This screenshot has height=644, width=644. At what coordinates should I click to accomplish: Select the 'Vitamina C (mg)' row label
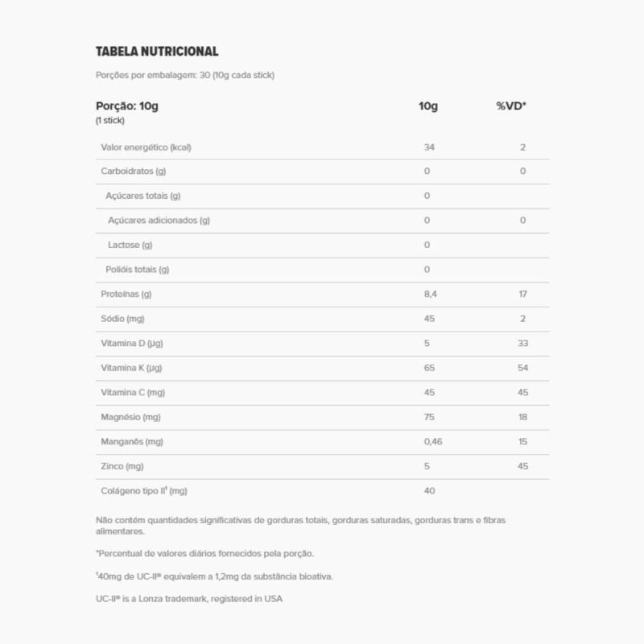[133, 392]
